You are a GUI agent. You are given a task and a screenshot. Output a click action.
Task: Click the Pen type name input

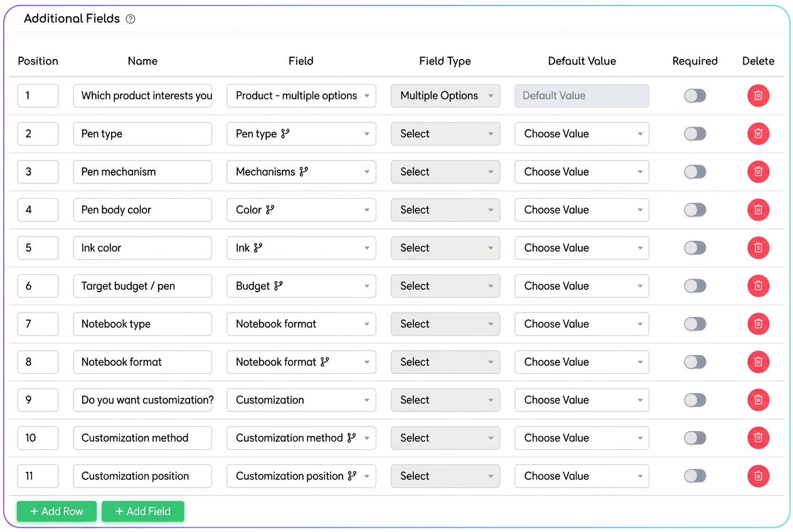[x=142, y=134]
